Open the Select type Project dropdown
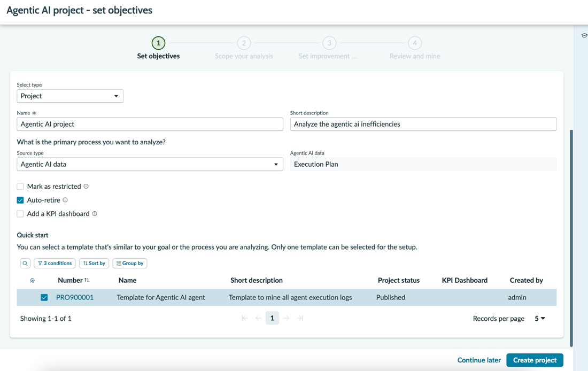The width and height of the screenshot is (588, 371). click(70, 96)
